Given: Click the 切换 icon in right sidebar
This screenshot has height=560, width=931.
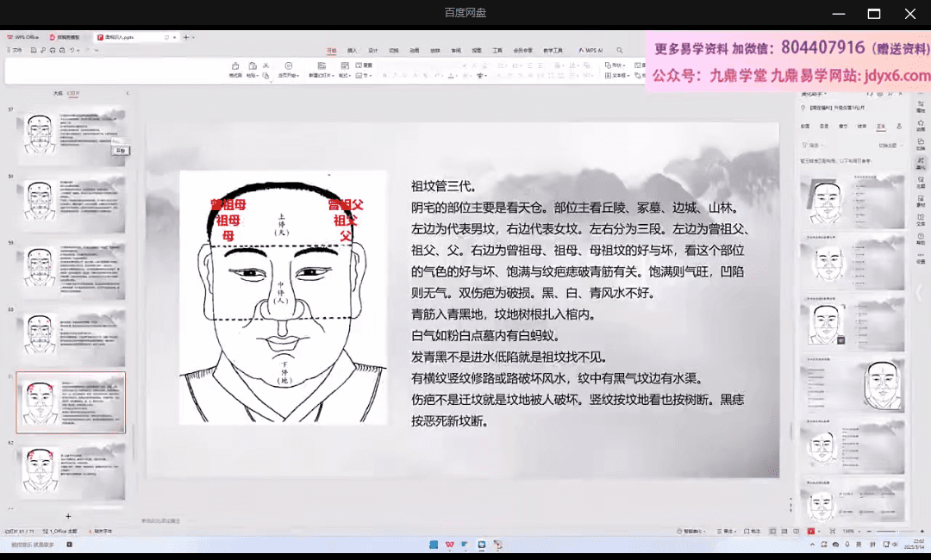Looking at the screenshot, I should coord(921,144).
